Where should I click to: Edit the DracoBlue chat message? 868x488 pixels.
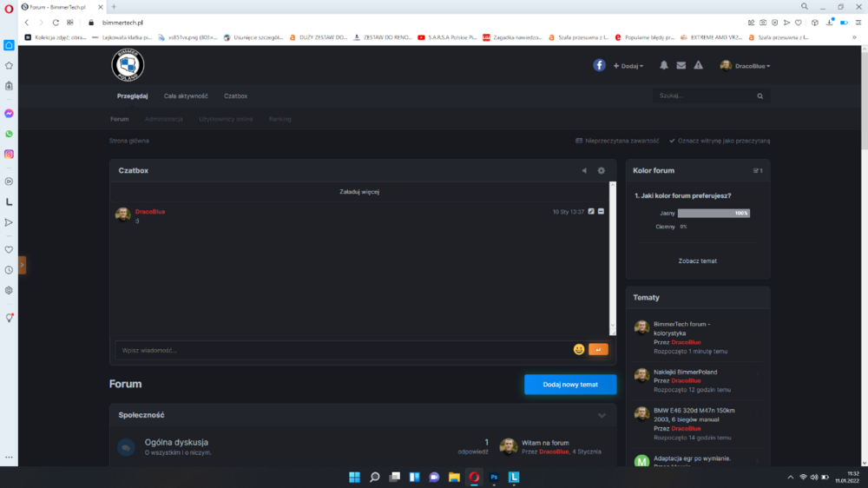[x=591, y=212]
